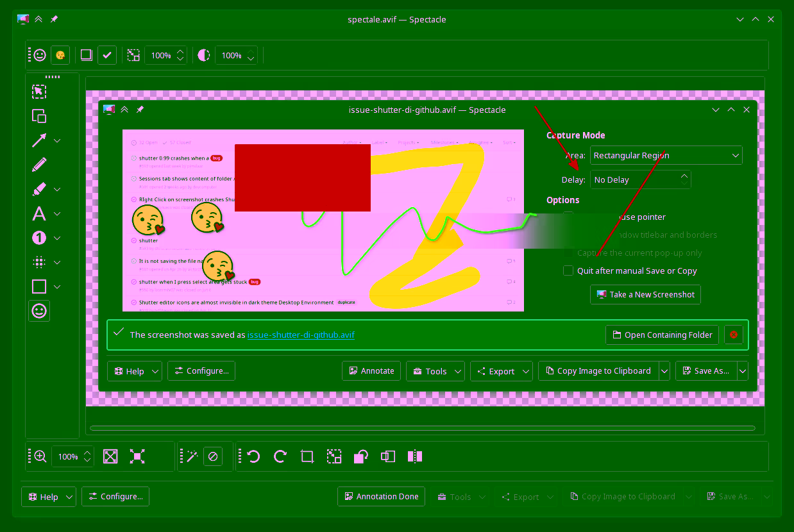Toggle the shadow checkmark button

[107, 56]
